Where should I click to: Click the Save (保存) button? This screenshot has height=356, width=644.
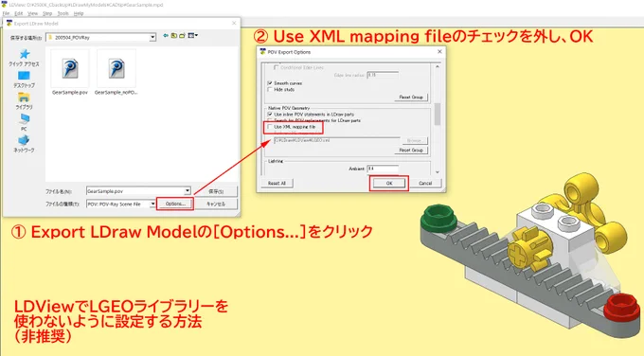pos(216,191)
